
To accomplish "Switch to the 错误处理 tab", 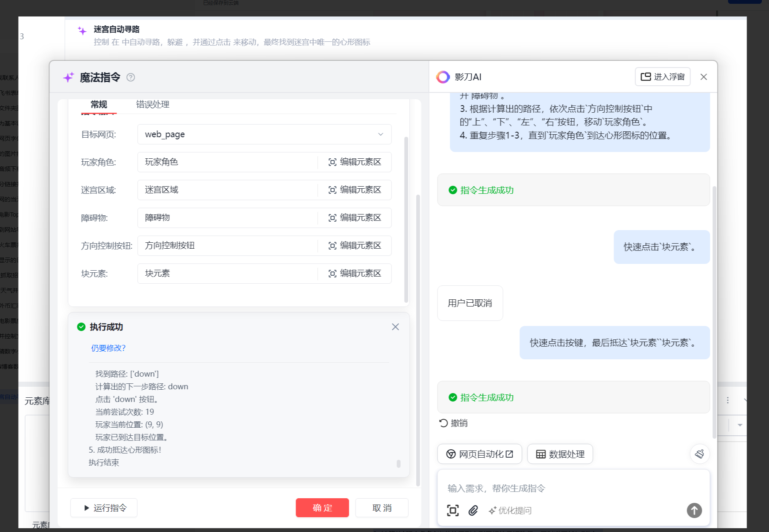I will [152, 104].
